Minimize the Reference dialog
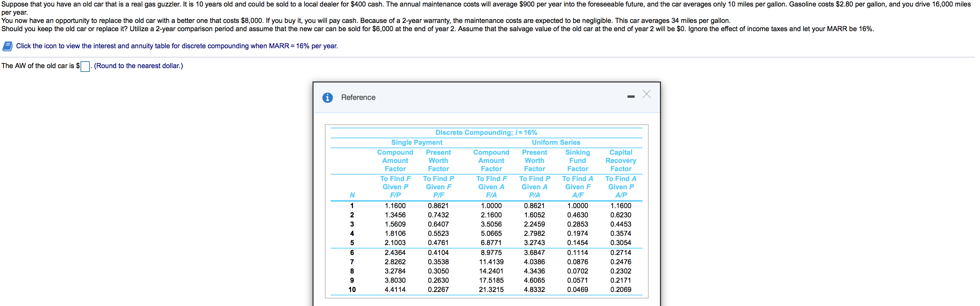 631,97
